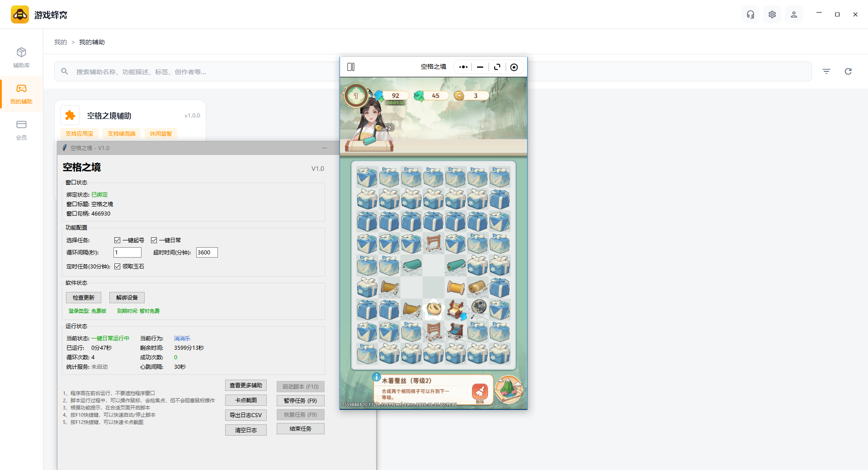Viewport: 868px width, 470px height.
Task: Click the 检查更新 button
Action: click(x=84, y=297)
